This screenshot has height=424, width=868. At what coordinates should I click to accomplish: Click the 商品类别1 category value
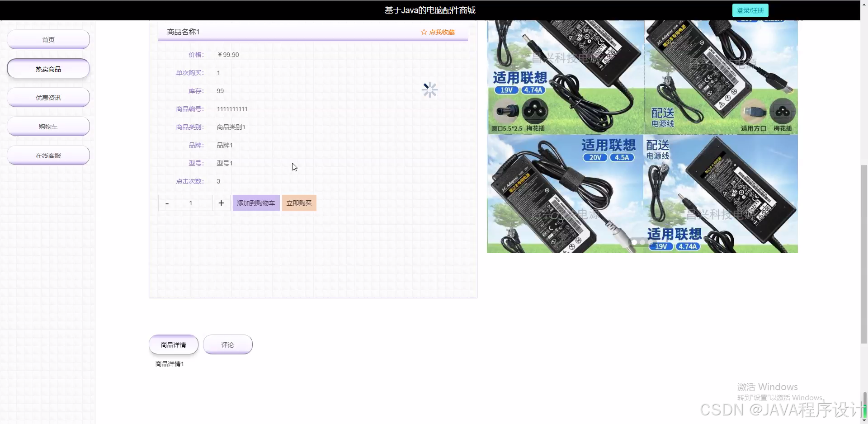pyautogui.click(x=231, y=127)
